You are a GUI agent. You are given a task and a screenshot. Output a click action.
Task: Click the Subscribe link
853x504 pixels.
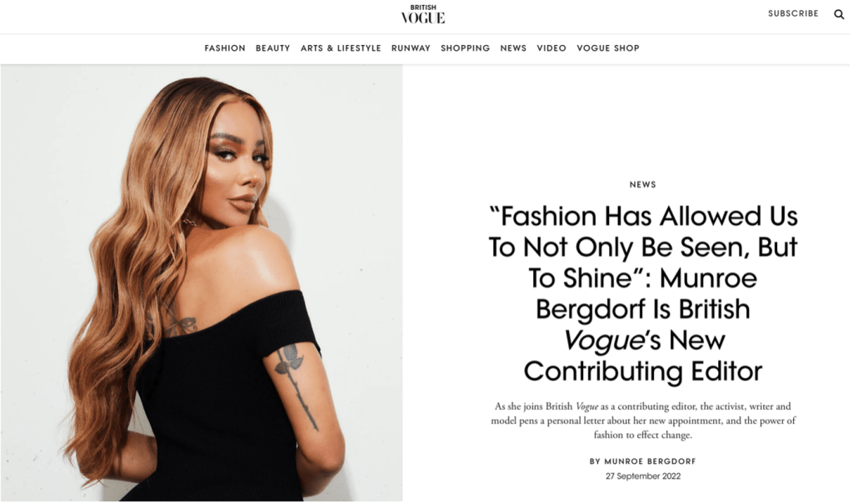793,13
